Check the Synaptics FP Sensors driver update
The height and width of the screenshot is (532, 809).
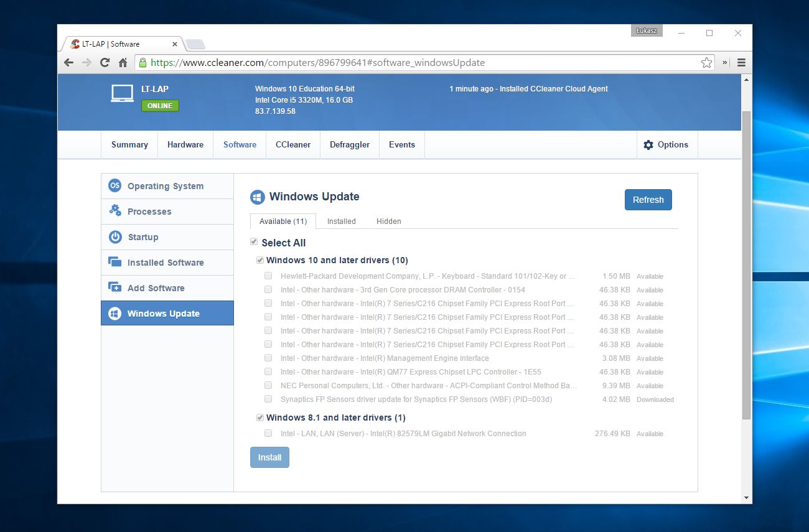tap(268, 399)
